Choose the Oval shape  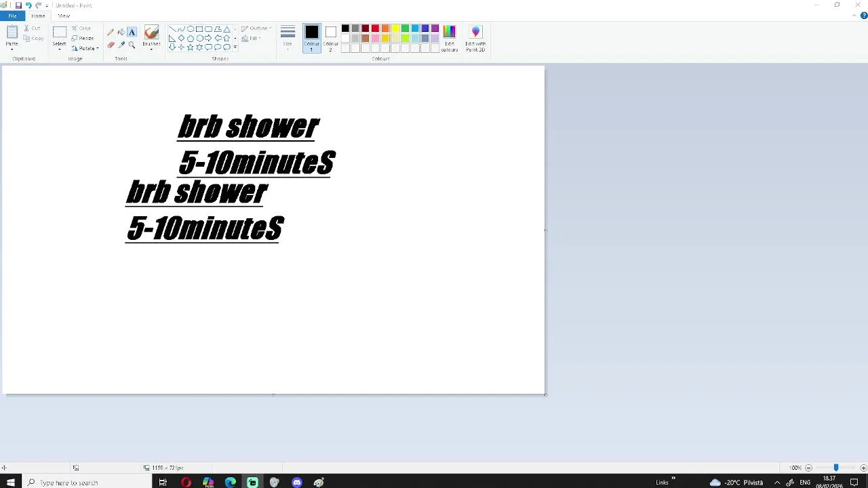pos(191,29)
